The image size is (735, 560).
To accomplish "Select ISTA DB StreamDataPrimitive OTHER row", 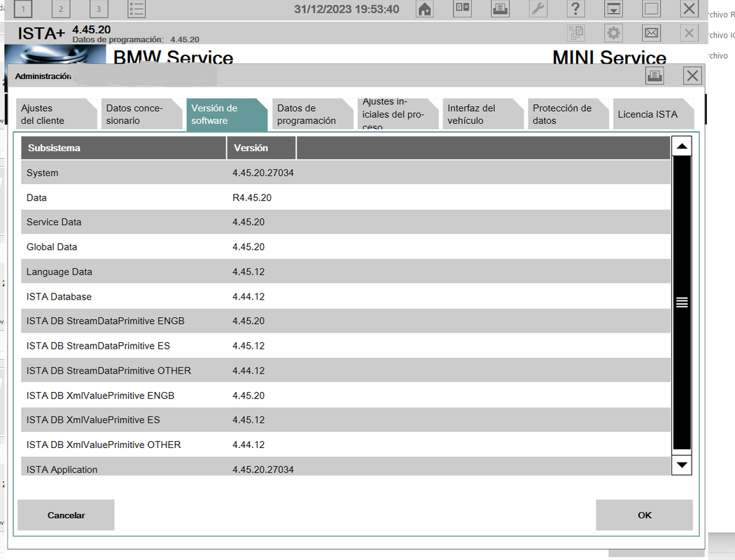I will [346, 371].
